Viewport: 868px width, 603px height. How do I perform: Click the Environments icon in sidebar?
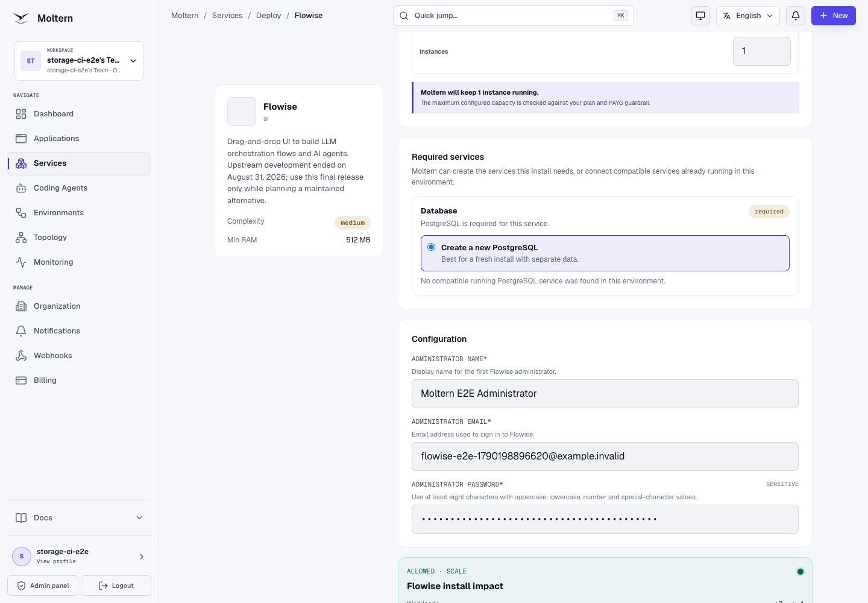(x=21, y=213)
